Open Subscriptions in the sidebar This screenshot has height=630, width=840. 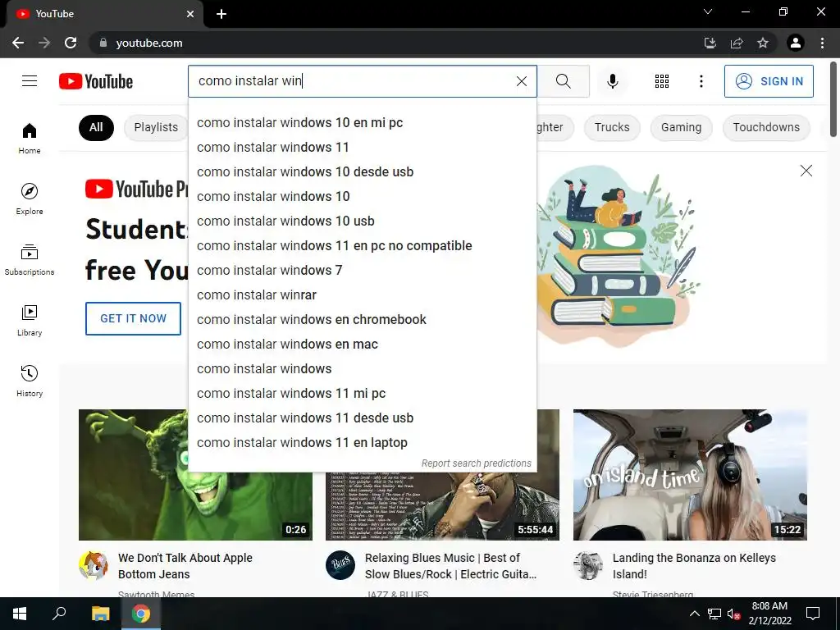click(x=30, y=259)
